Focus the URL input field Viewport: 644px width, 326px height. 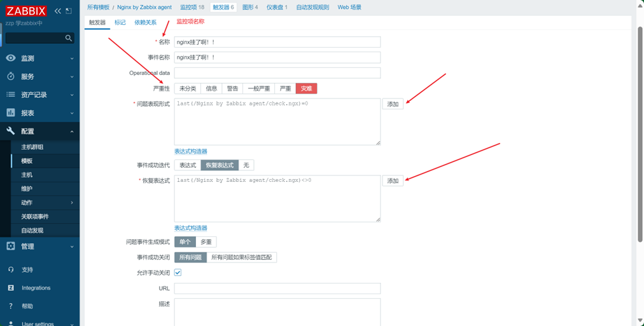coord(277,289)
